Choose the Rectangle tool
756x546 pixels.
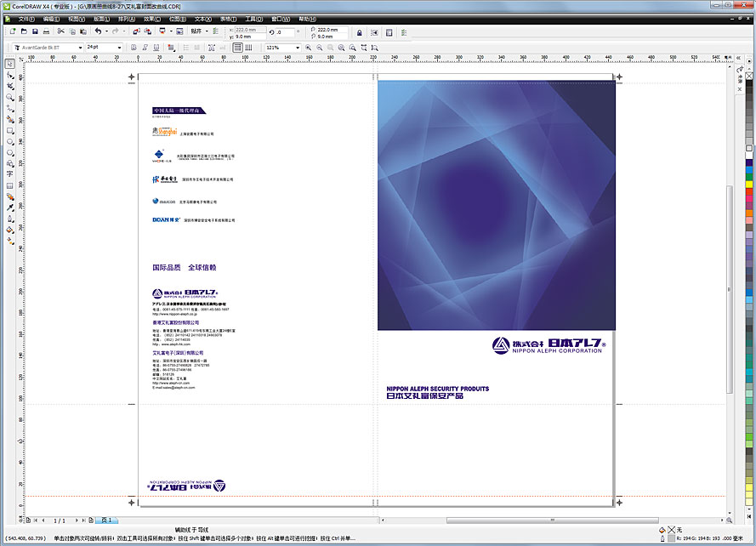(x=10, y=131)
